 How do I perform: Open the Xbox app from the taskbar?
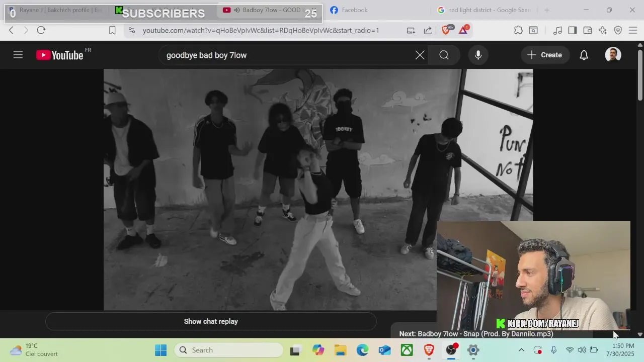(x=407, y=350)
